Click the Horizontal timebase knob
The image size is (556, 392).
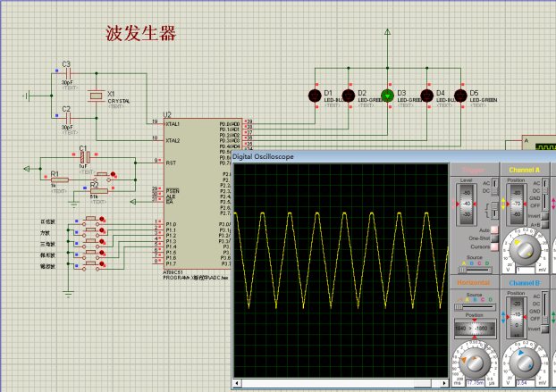pos(475,363)
